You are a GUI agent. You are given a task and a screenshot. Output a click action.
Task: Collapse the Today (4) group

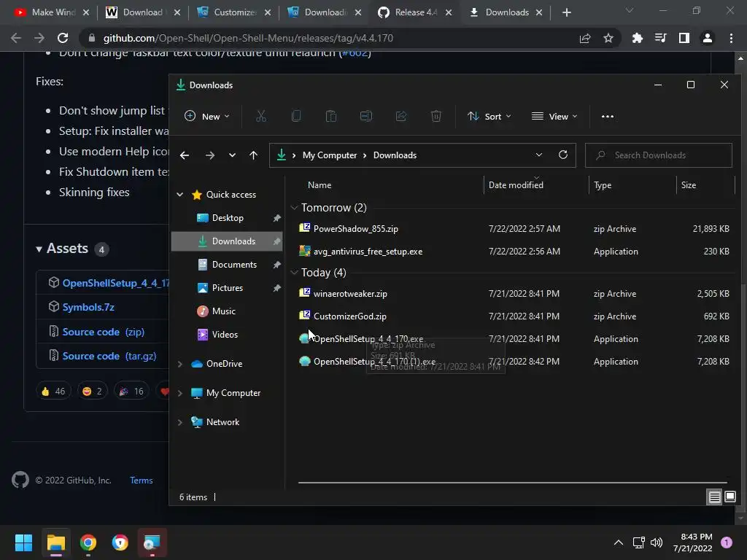[294, 273]
